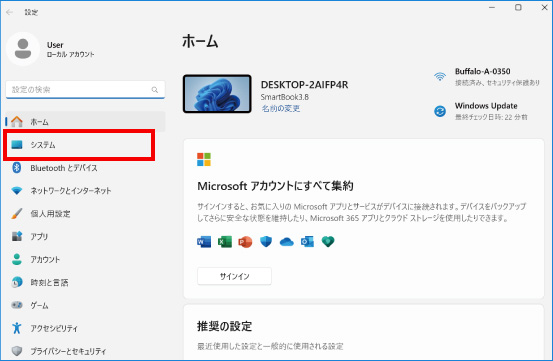Click the search magnifier icon
Image resolution: width=553 pixels, height=361 pixels.
coord(154,90)
